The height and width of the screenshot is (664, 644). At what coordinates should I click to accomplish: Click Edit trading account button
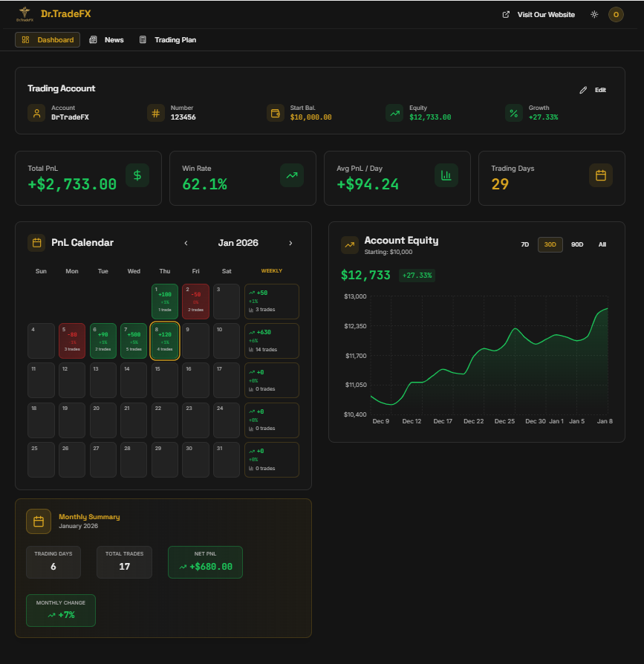(593, 90)
